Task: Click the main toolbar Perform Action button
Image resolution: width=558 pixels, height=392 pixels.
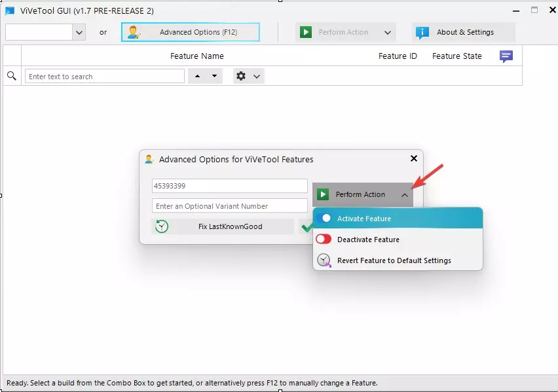Action: coord(345,32)
